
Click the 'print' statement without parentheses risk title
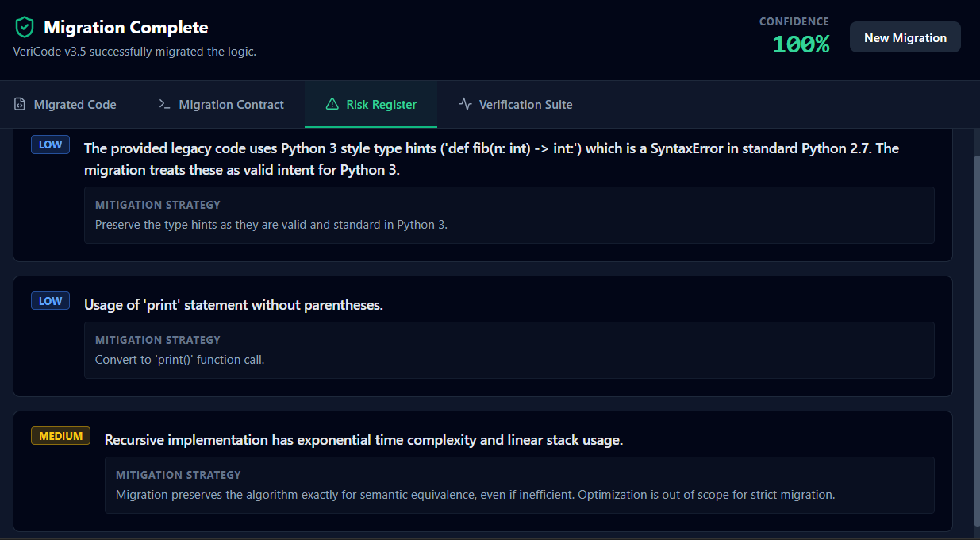(x=233, y=305)
